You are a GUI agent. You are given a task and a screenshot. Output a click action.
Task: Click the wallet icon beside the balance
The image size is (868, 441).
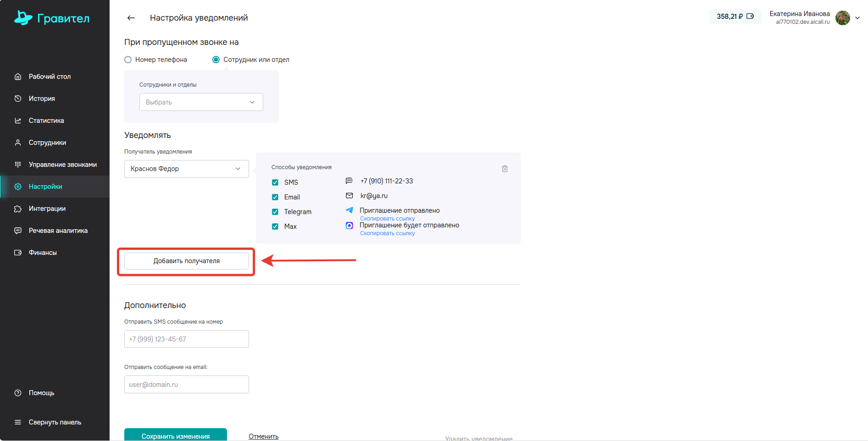[x=750, y=17]
